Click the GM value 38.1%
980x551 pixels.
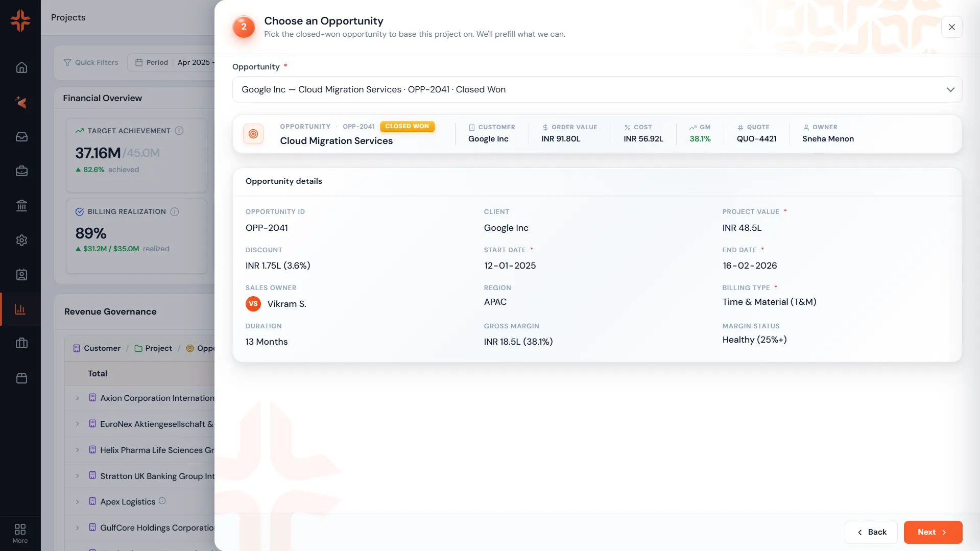[x=700, y=139]
